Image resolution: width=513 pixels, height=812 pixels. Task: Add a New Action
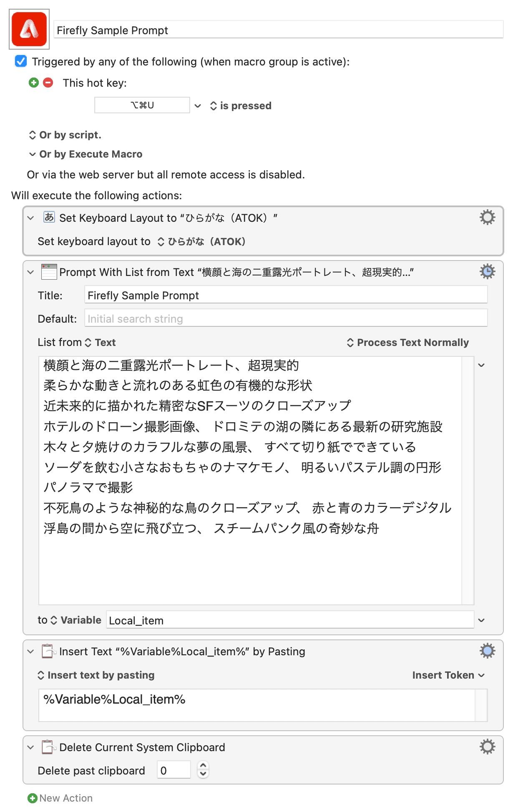coord(60,798)
